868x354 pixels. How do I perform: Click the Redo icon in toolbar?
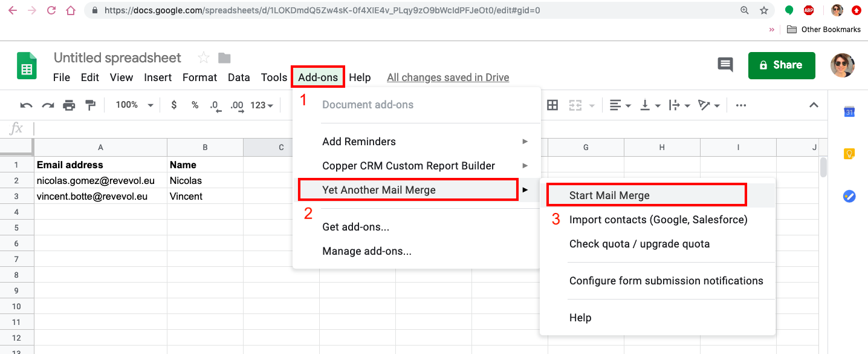point(48,105)
